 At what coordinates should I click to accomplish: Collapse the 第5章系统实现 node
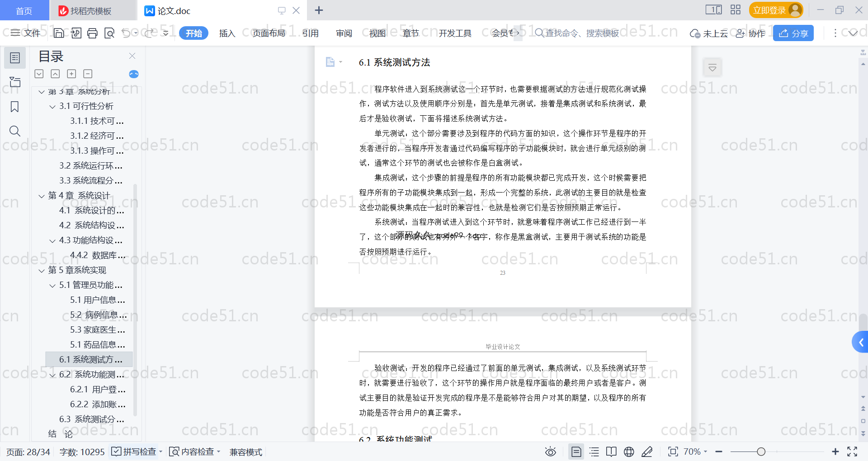[42, 271]
